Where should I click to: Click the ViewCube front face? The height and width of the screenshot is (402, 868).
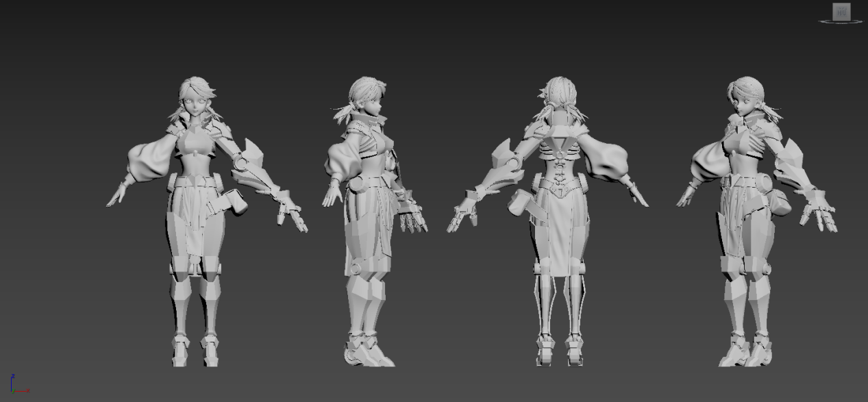[x=841, y=12]
